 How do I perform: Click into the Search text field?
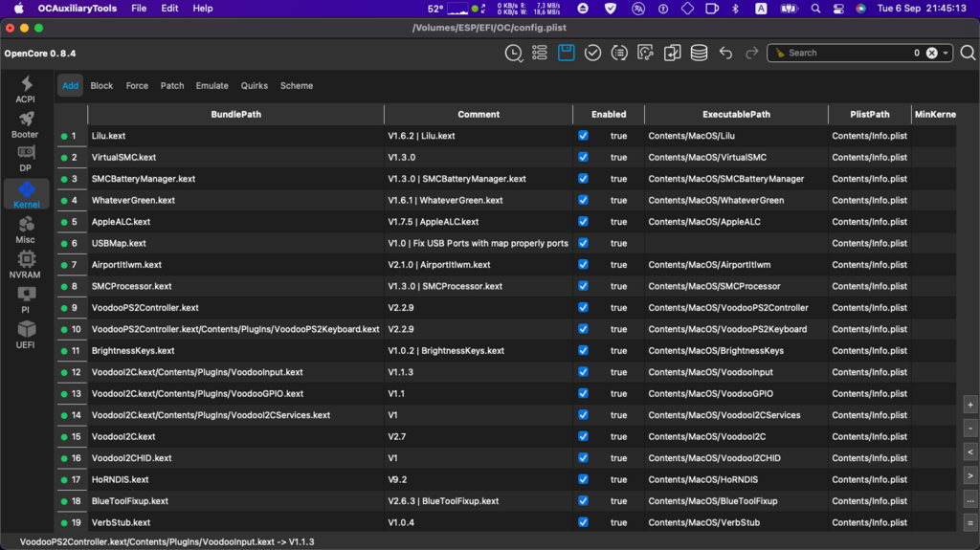pos(842,54)
